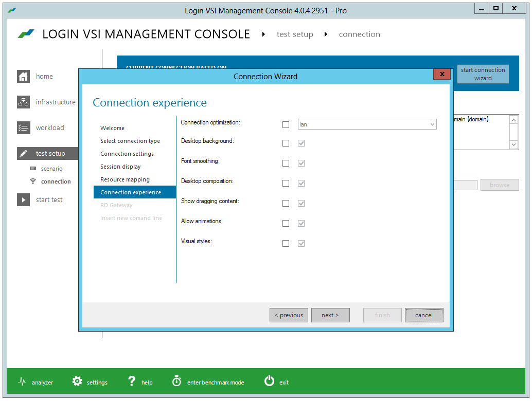Viewport: 532px width, 401px height.
Task: Enable the Font smoothing override checkbox
Action: pos(286,163)
